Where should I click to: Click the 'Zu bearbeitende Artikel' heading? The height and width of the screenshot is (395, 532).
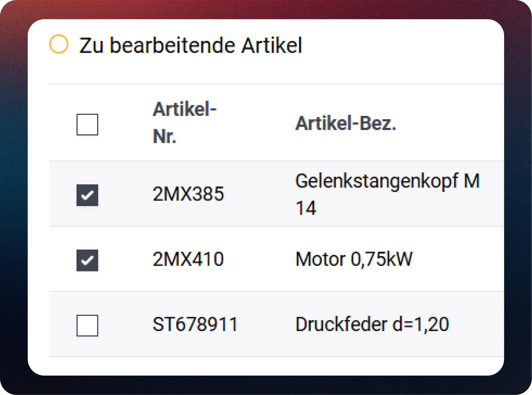(x=190, y=46)
